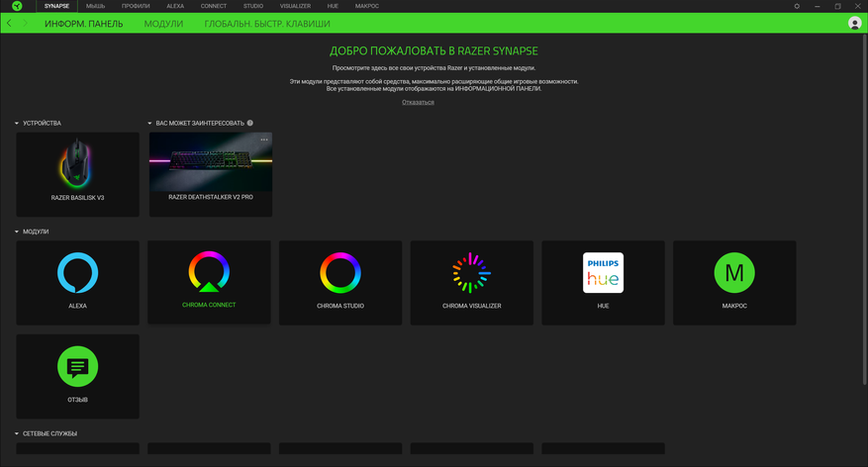The image size is (868, 467).
Task: Open the three-dots menu on DeathStalker card
Action: point(264,140)
